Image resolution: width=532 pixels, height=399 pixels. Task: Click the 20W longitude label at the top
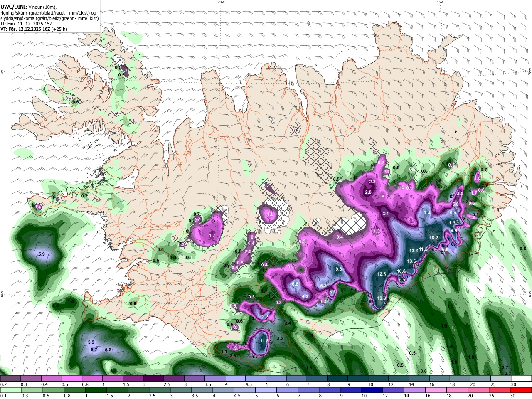(x=221, y=2)
